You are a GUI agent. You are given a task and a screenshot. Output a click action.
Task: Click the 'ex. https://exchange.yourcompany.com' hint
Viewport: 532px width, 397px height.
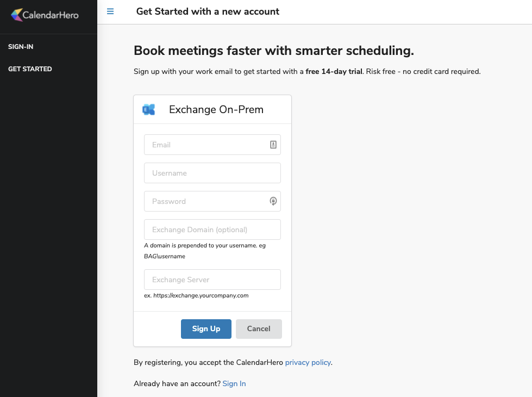coord(196,295)
